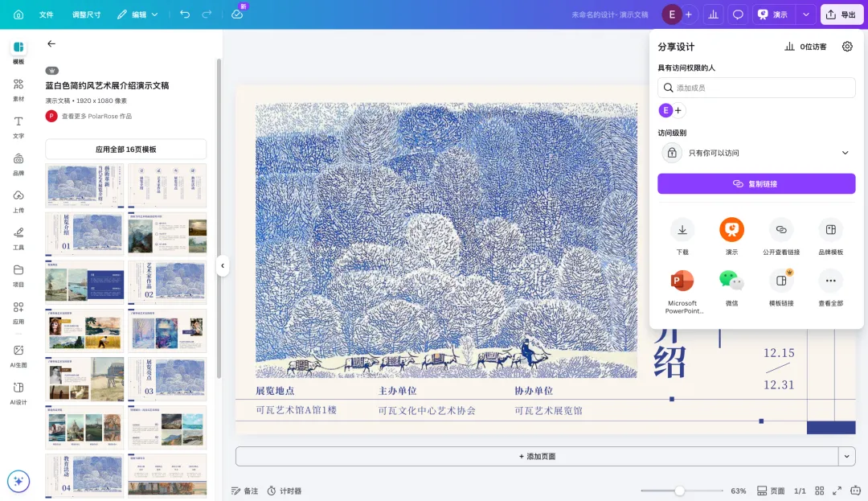The image size is (868, 501).
Task: Select the 教育活动 04 template page thumbnail
Action: pyautogui.click(x=84, y=475)
